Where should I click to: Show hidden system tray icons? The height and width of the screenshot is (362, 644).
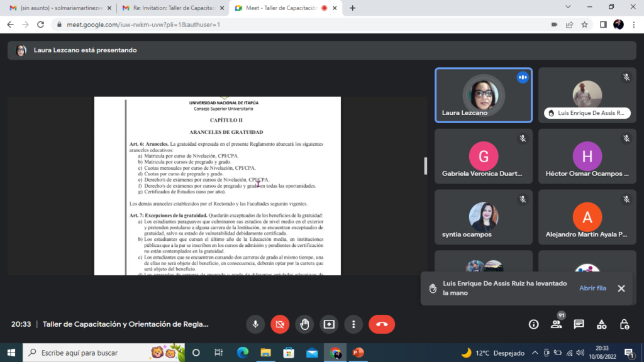(x=535, y=353)
